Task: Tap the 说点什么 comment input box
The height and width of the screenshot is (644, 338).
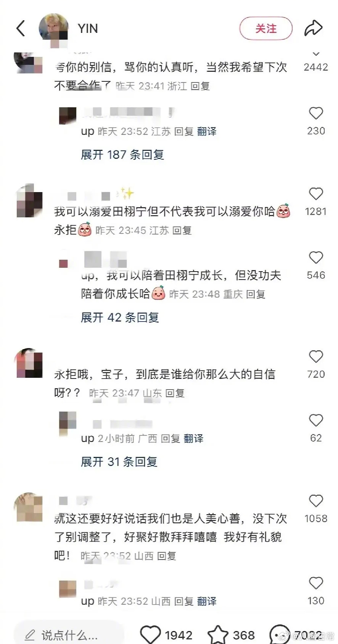Action: coord(69,635)
